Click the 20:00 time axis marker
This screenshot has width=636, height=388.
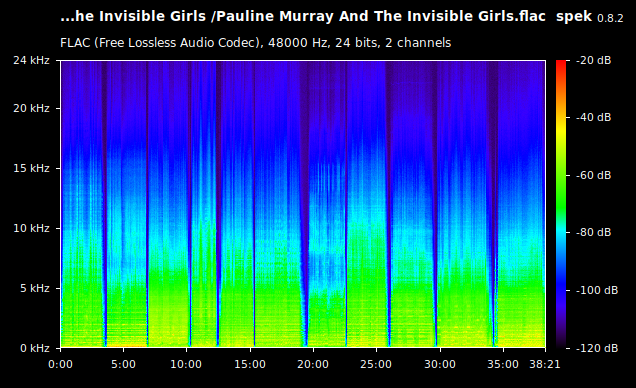[x=313, y=364]
